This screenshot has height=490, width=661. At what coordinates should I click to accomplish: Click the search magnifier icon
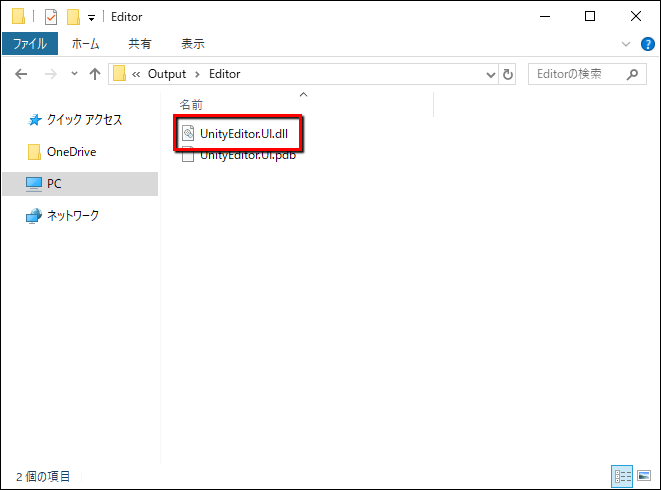pos(632,75)
